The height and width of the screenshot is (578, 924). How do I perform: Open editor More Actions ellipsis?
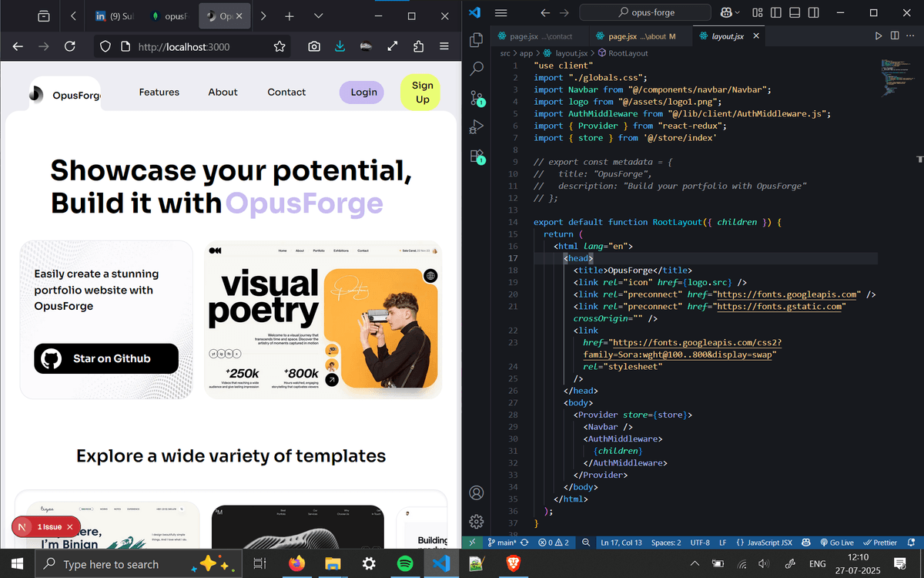(x=911, y=36)
